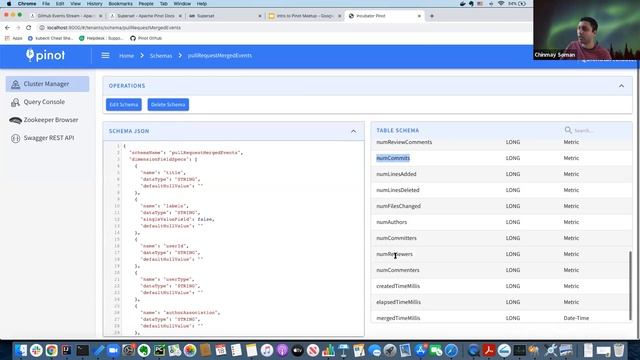Switch to the Superset browser tab
The width and height of the screenshot is (640, 360).
[x=224, y=16]
